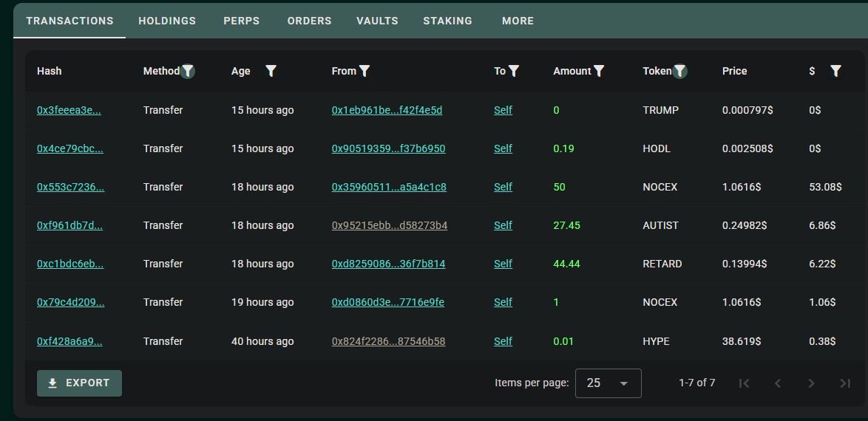Click the 19 hours ago age cell
The height and width of the screenshot is (421, 868).
click(x=262, y=302)
